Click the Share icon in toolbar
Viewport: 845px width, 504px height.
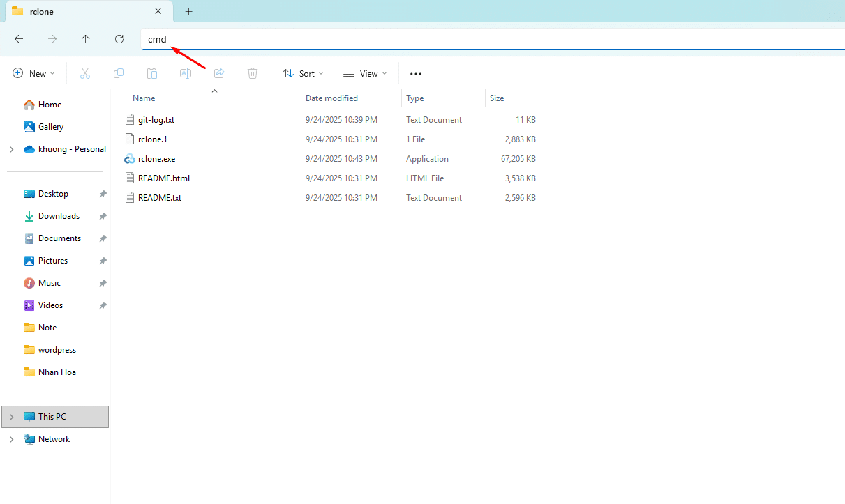219,73
